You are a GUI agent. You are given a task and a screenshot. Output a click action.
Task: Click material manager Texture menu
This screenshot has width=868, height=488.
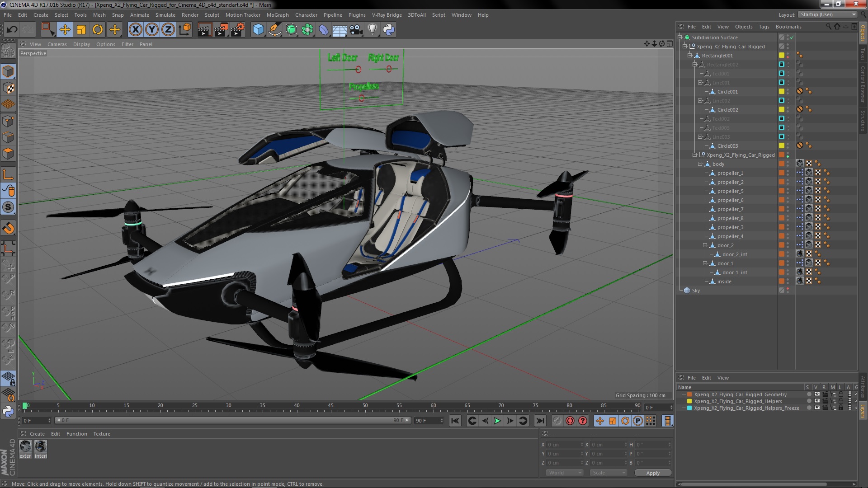coord(102,434)
